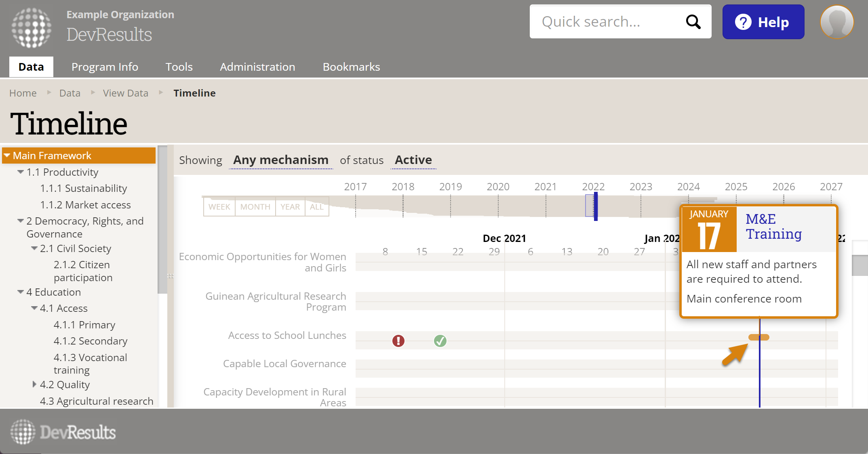
Task: Click the DevResults footer logo
Action: point(63,432)
